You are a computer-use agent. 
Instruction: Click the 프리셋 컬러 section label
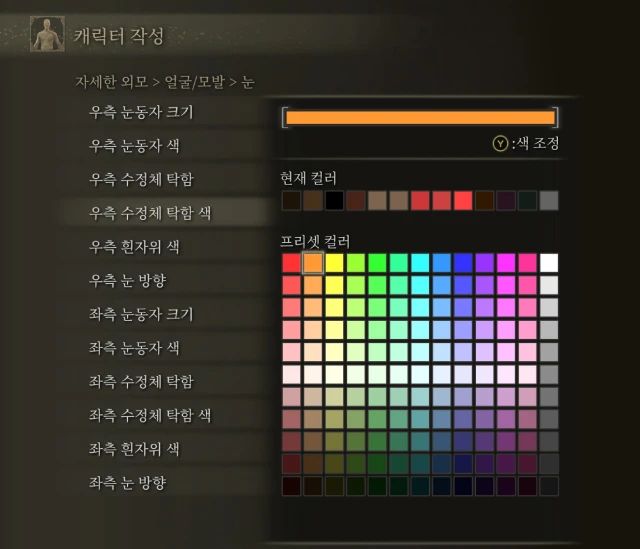[315, 242]
